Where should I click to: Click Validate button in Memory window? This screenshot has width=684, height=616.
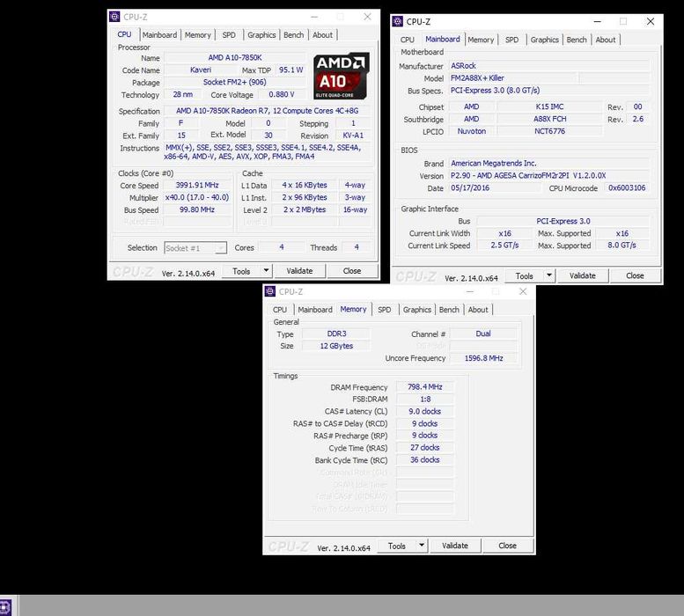click(x=455, y=546)
